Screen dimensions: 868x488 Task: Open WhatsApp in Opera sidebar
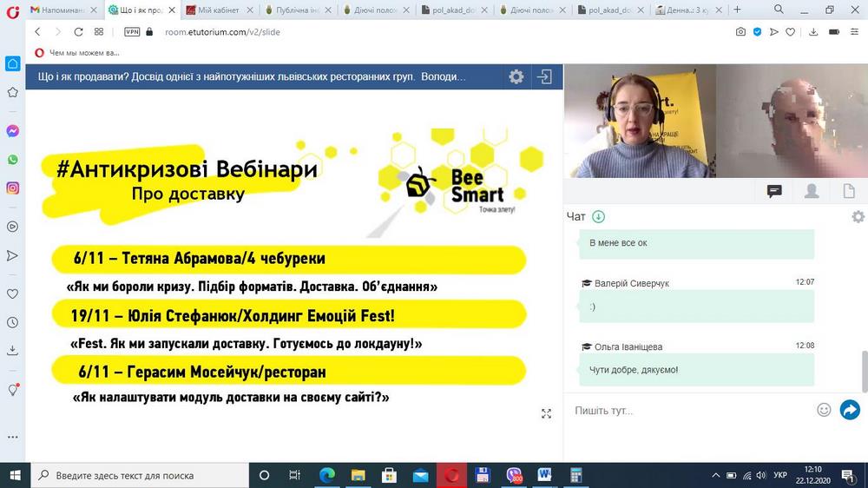pyautogui.click(x=13, y=160)
